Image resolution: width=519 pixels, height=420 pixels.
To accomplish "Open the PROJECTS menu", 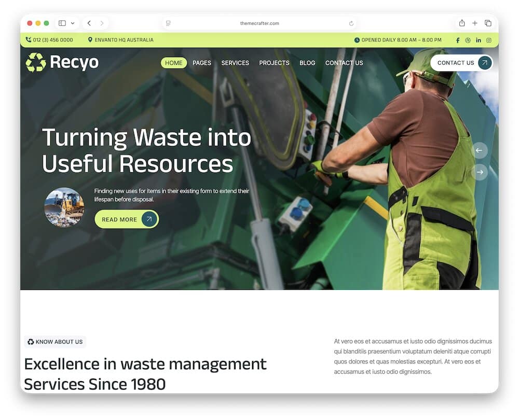I will [x=274, y=63].
